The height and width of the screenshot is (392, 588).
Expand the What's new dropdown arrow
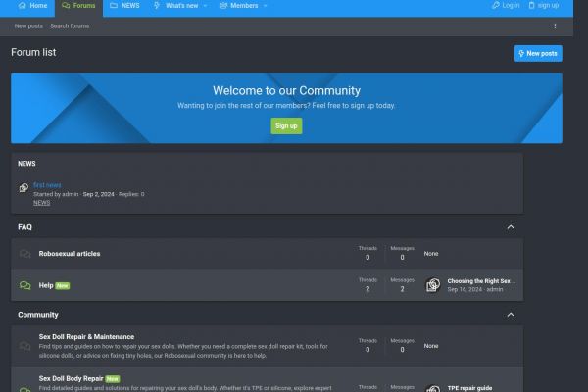(x=205, y=6)
